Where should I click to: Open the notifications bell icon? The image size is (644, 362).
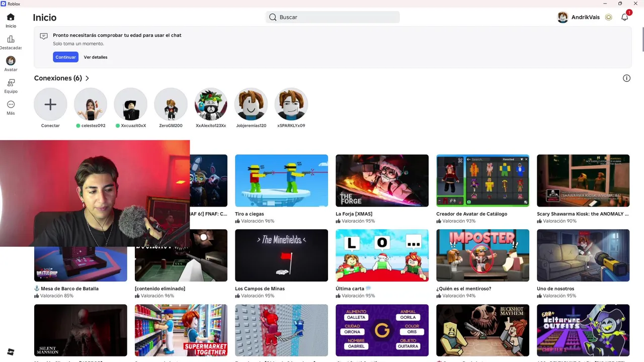click(625, 17)
